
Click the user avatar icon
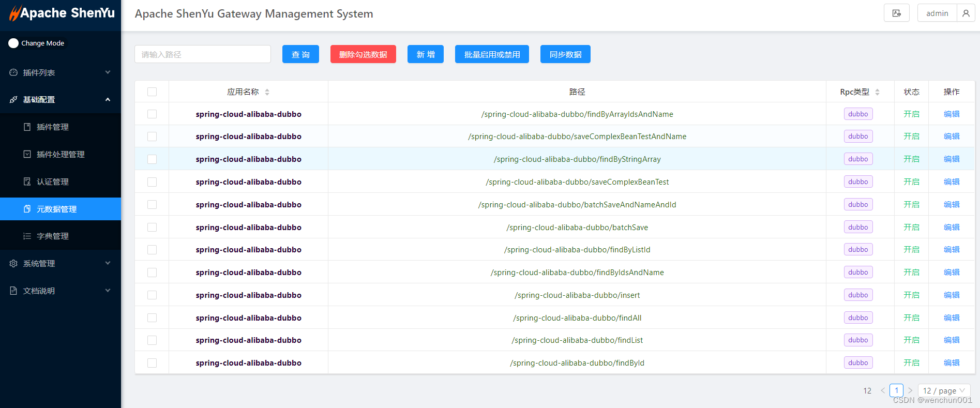point(966,13)
